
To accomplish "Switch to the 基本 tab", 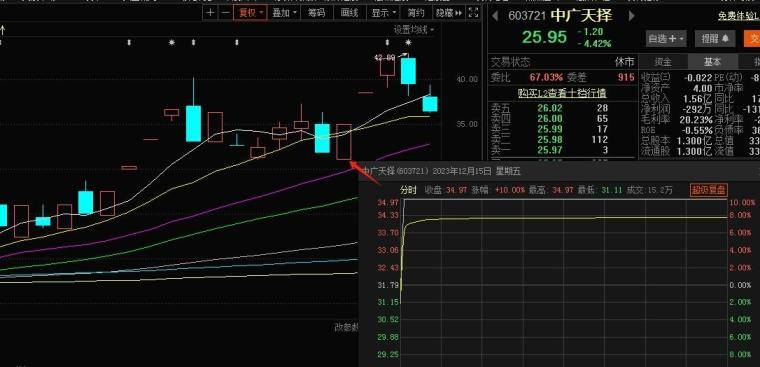I will tap(712, 62).
